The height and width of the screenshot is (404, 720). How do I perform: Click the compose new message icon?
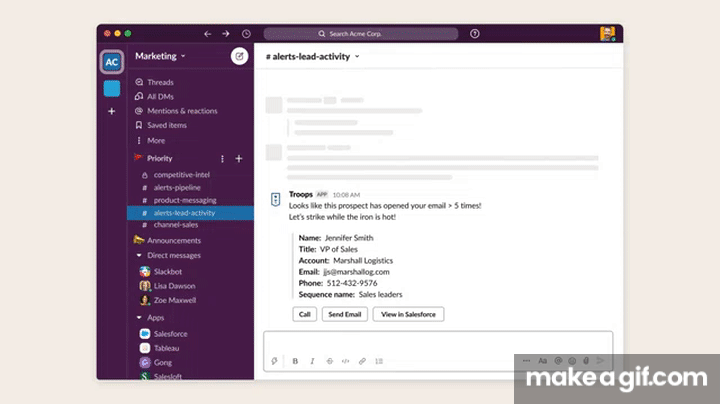coord(239,56)
